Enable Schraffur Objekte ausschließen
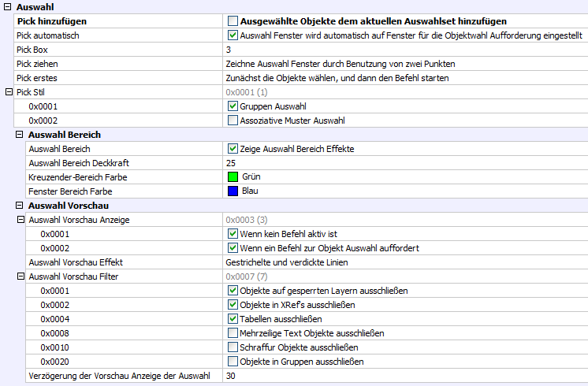The width and height of the screenshot is (588, 386). pyautogui.click(x=233, y=347)
